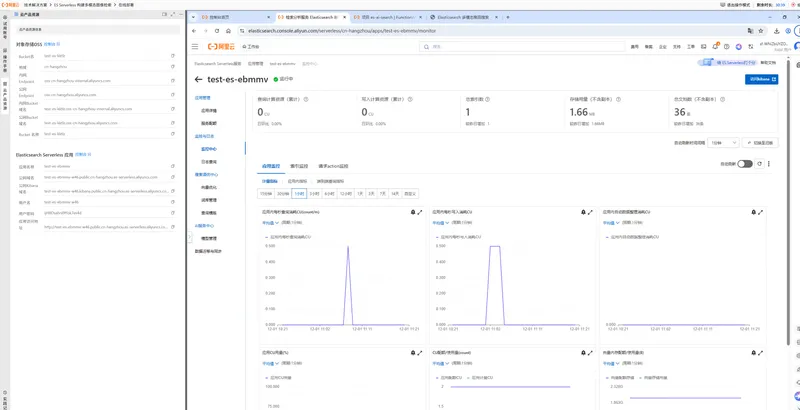Viewport: 800px width, 410px height.
Task: Expand the first CU chart to fullscreen
Action: 420,212
